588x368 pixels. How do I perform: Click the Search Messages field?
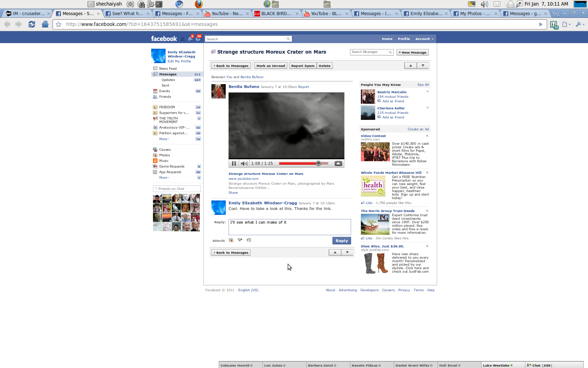[369, 52]
